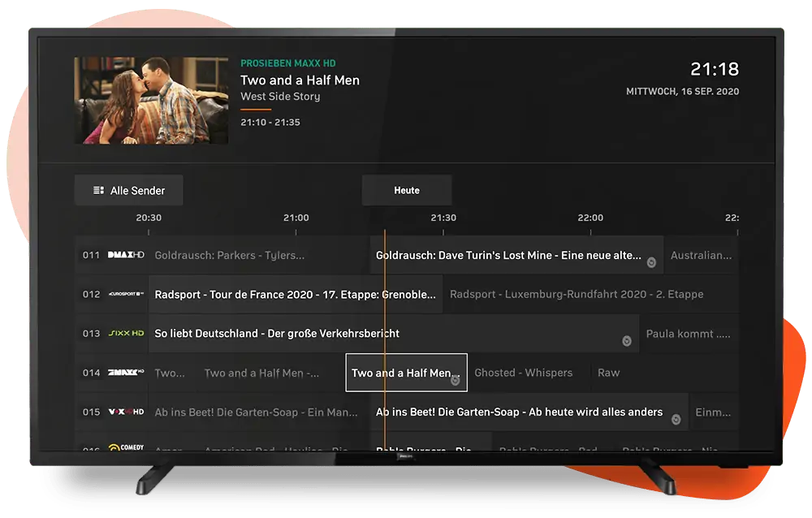
Task: Click the "Two and a Half Men" header title
Action: [x=300, y=80]
